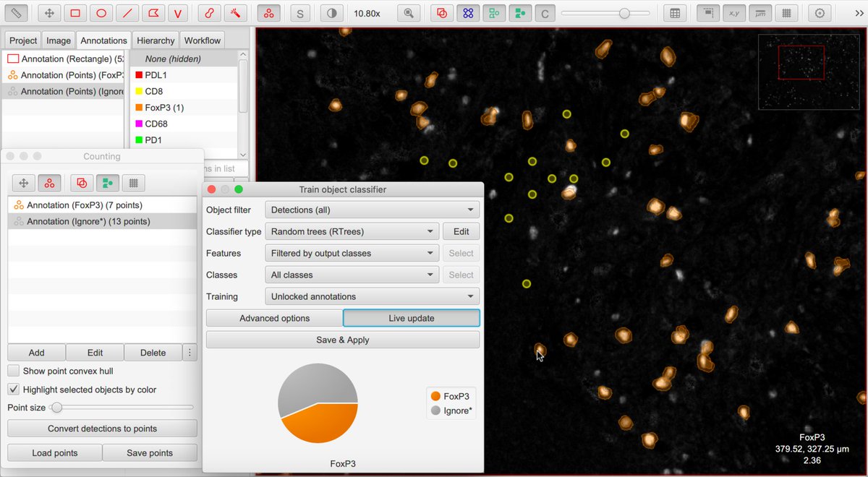Activate the Points counting tool
The image size is (868, 477).
point(268,12)
